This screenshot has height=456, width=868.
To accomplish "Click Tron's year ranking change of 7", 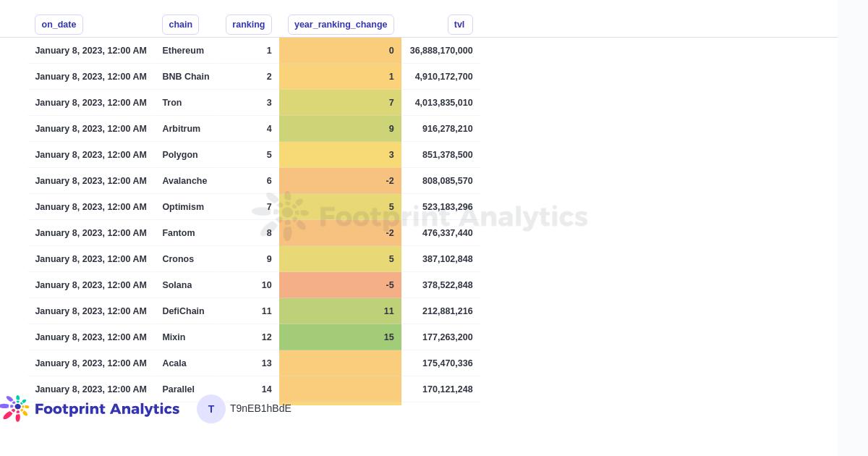I will pos(340,103).
